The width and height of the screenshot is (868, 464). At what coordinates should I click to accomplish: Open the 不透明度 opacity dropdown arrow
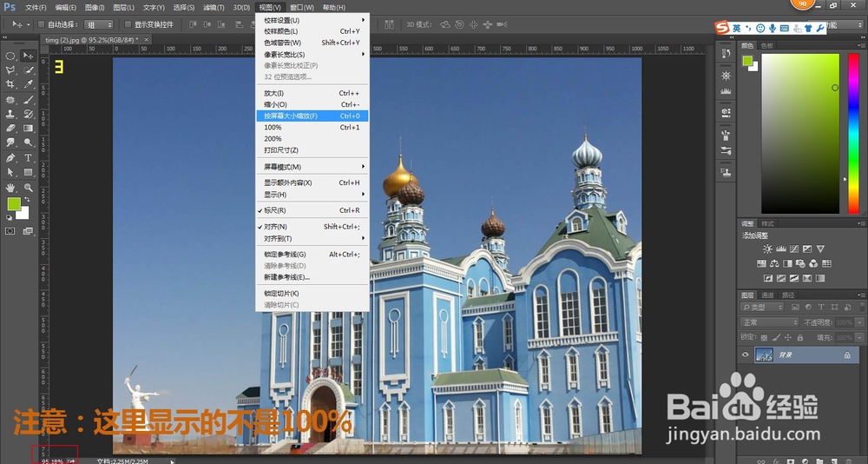(859, 322)
